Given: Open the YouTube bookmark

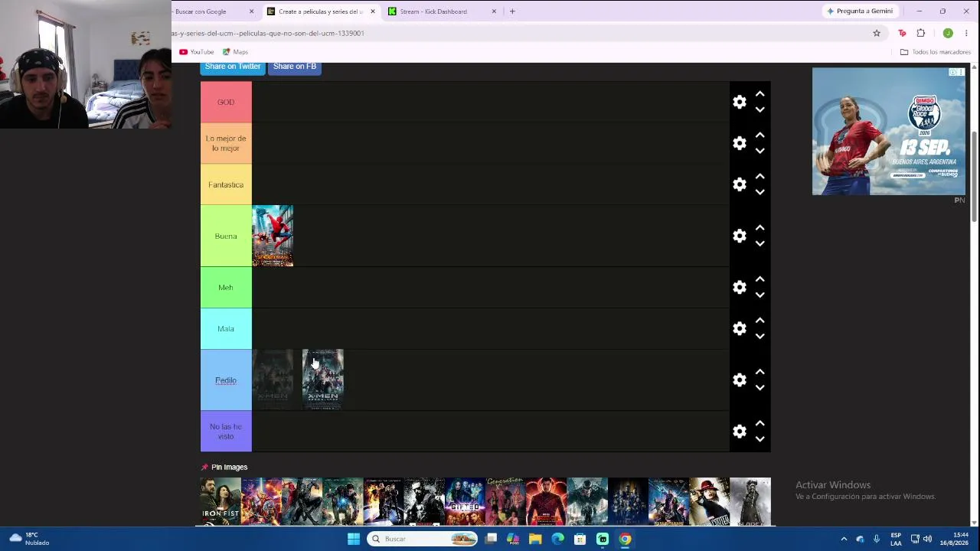Looking at the screenshot, I should (x=197, y=52).
